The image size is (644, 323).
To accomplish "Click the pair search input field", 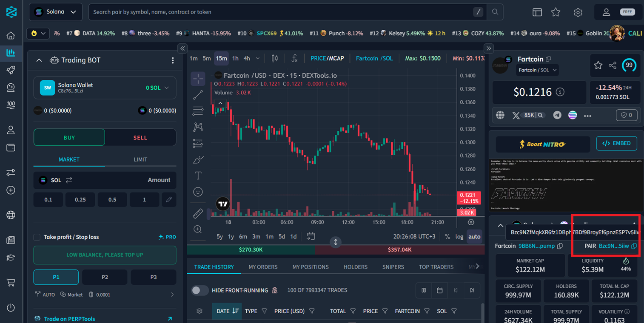I will [281, 12].
